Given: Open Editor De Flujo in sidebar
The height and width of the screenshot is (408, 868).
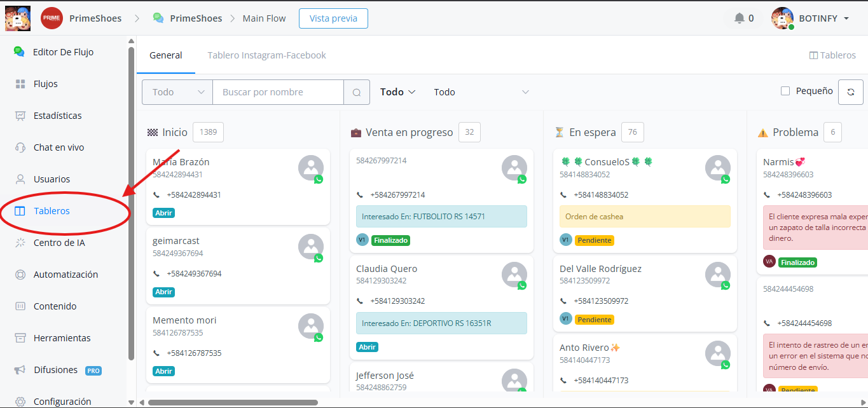Looking at the screenshot, I should pyautogui.click(x=63, y=52).
